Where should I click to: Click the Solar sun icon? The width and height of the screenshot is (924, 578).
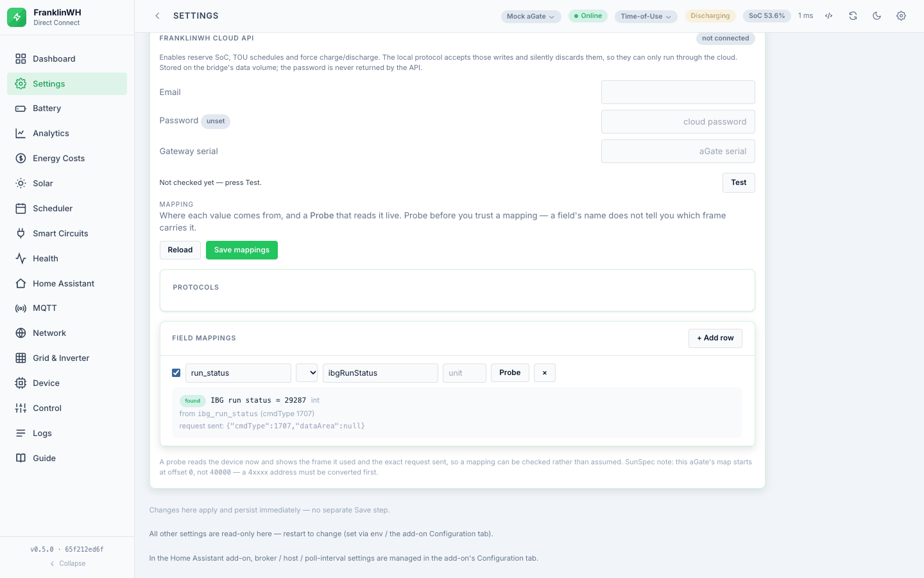tap(21, 184)
